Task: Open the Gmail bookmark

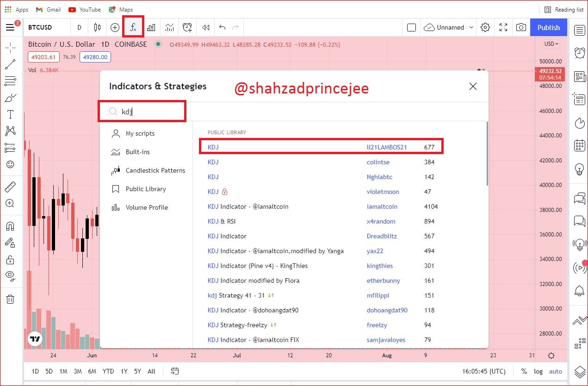Action: [48, 9]
